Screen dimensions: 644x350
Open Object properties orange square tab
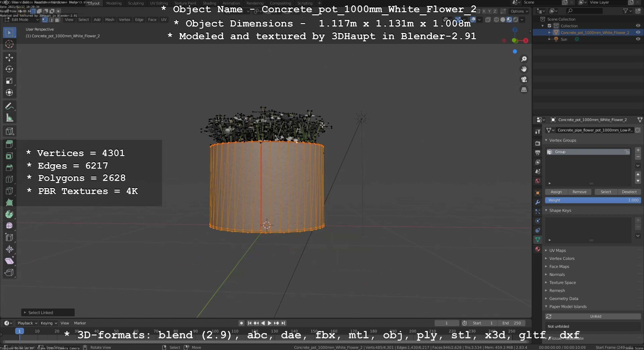[x=538, y=193]
